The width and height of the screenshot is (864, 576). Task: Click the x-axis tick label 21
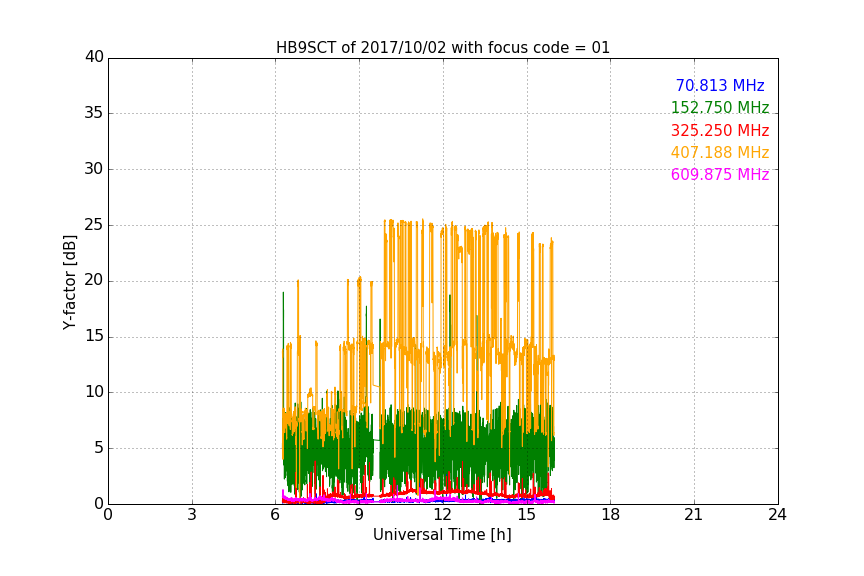coord(694,515)
